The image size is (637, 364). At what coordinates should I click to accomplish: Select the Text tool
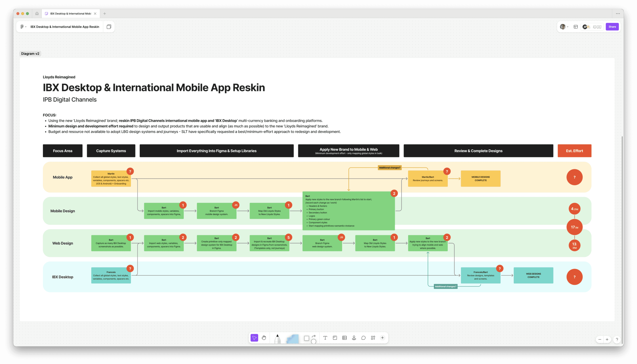pos(325,338)
